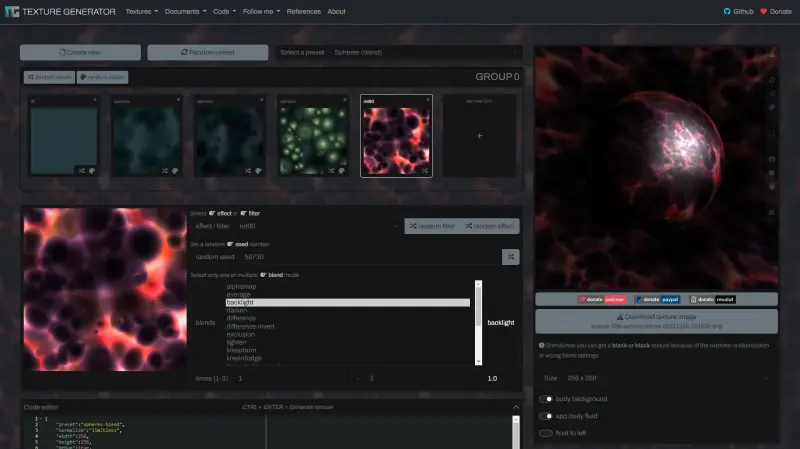Click the random filter button
Screen dimensions: 800x449
(x=433, y=226)
